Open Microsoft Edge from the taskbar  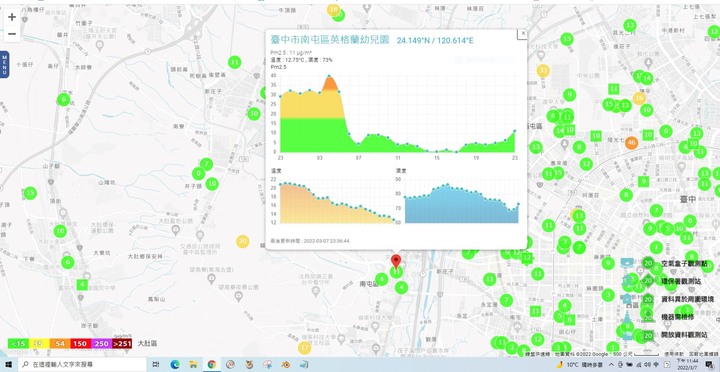click(x=174, y=365)
